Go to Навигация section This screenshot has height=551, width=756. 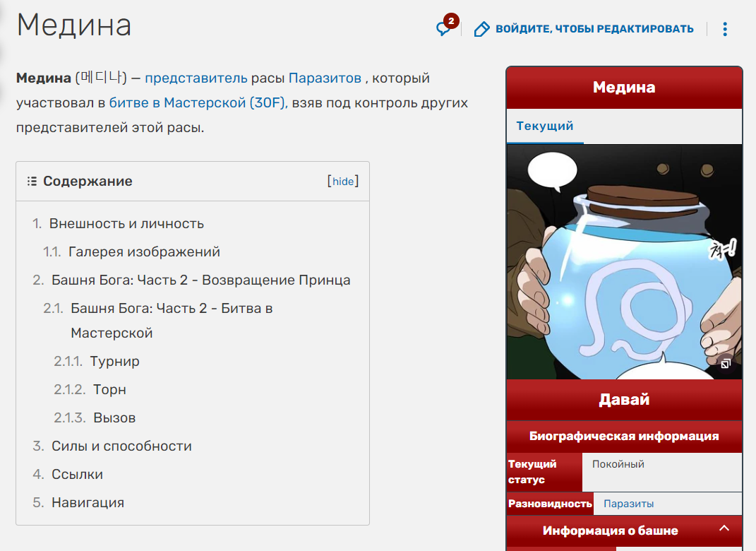click(88, 503)
